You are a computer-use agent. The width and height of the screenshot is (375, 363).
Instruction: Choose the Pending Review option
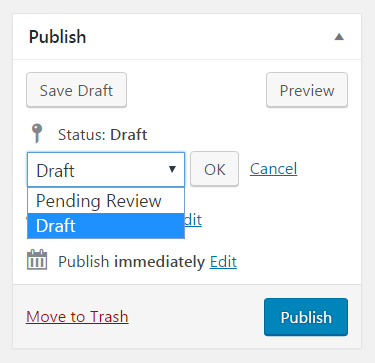tap(106, 201)
